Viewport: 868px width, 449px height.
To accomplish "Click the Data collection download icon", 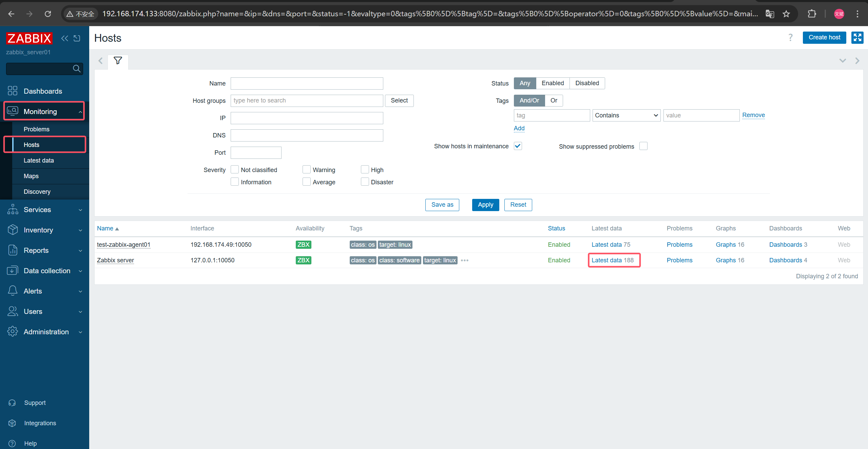I will (13, 270).
